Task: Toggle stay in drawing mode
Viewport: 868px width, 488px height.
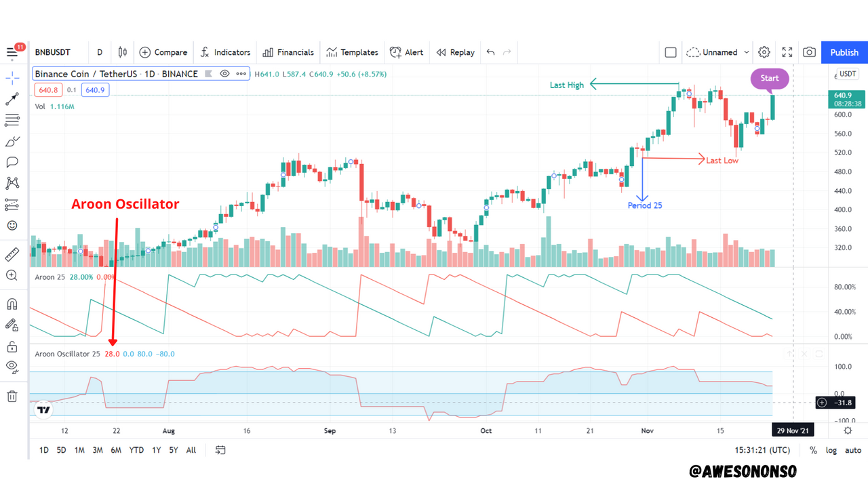Action: tap(12, 325)
